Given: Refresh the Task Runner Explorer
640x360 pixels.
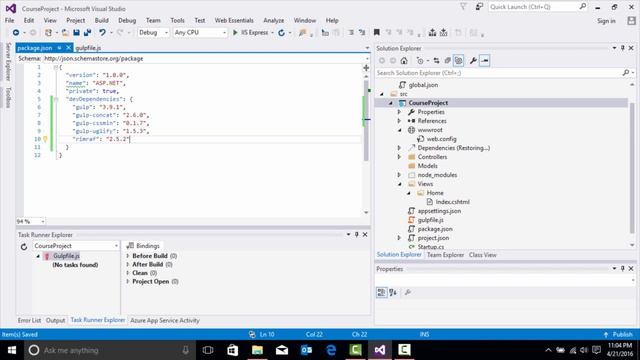Looking at the screenshot, I should [x=24, y=246].
